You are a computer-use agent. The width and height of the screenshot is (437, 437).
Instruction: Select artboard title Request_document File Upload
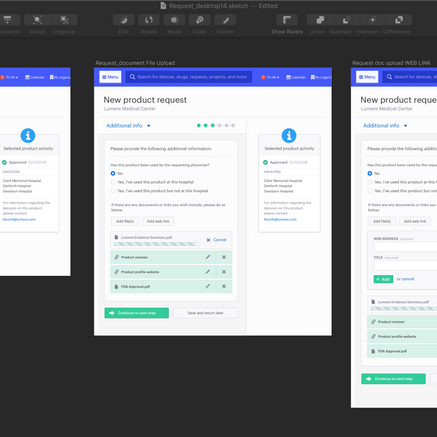tap(135, 63)
